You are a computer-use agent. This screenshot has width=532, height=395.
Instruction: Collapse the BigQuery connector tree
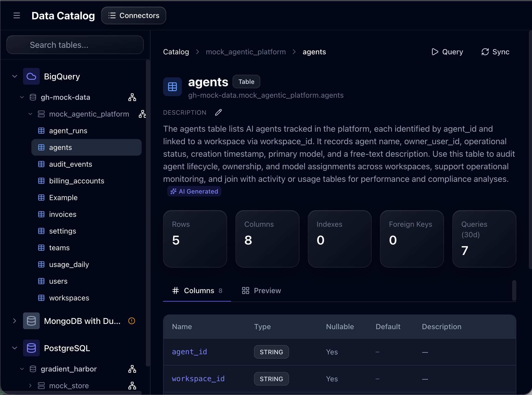coord(14,76)
